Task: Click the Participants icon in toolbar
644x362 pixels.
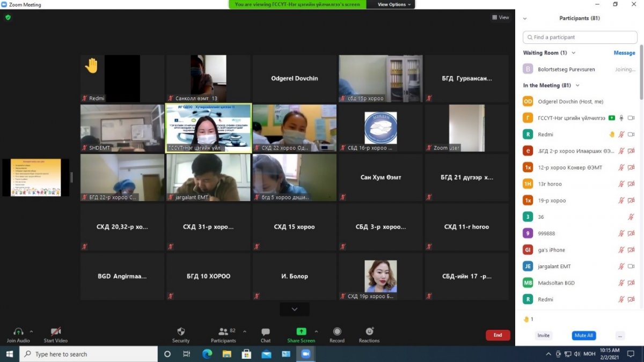Action: (x=223, y=332)
